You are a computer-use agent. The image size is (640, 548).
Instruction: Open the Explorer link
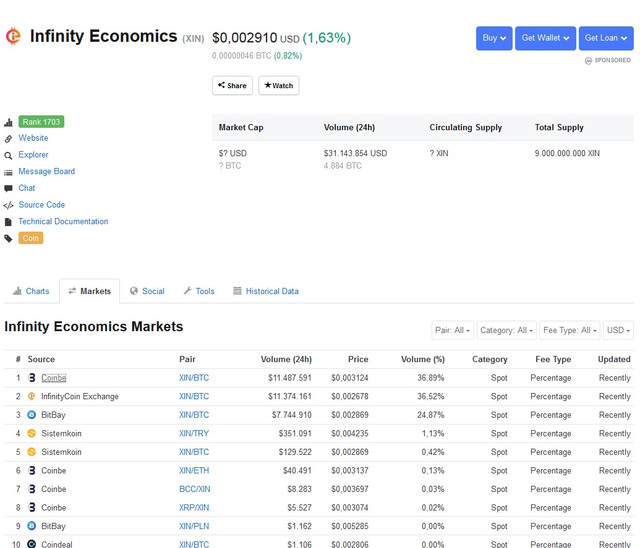(x=33, y=155)
